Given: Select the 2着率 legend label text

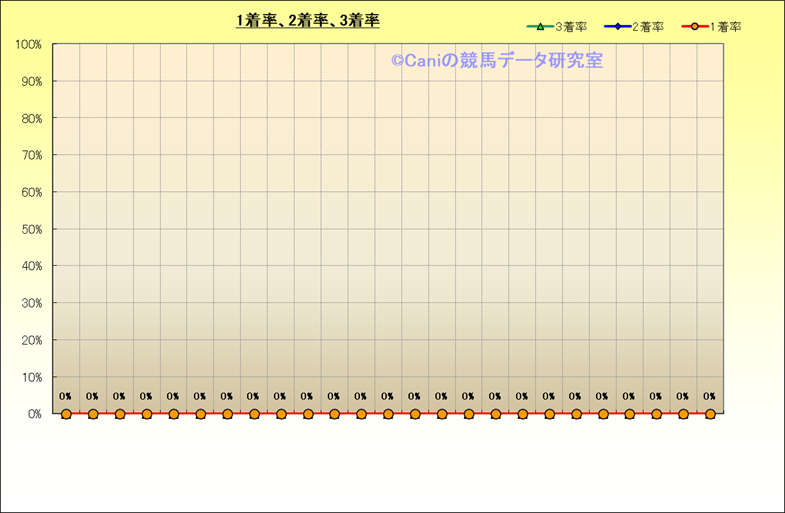Looking at the screenshot, I should click(648, 27).
